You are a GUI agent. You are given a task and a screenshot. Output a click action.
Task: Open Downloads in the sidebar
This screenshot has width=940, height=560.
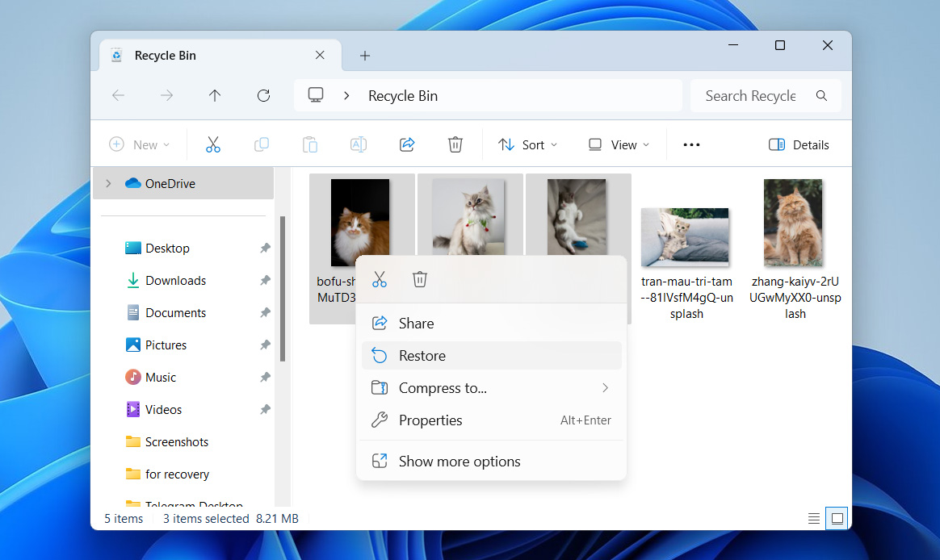tap(175, 280)
